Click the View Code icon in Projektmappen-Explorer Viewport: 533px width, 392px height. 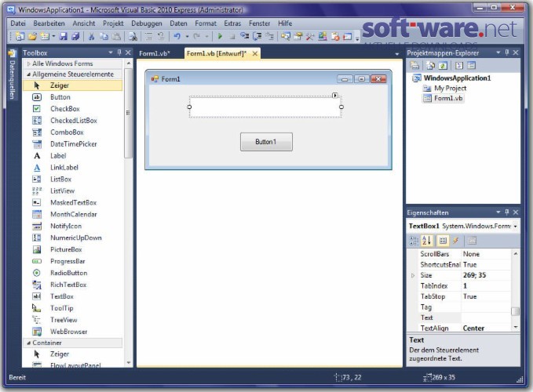tap(459, 66)
